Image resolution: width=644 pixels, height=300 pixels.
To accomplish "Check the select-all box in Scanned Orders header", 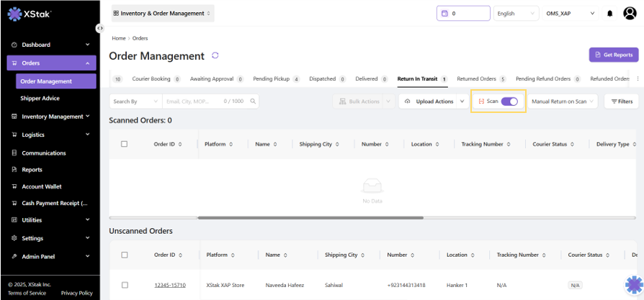I will point(124,144).
